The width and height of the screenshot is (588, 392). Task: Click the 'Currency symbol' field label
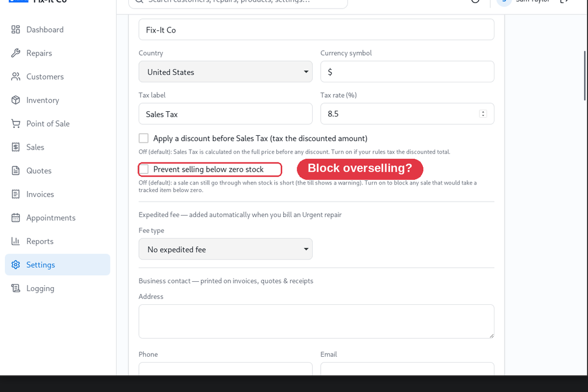coord(346,53)
